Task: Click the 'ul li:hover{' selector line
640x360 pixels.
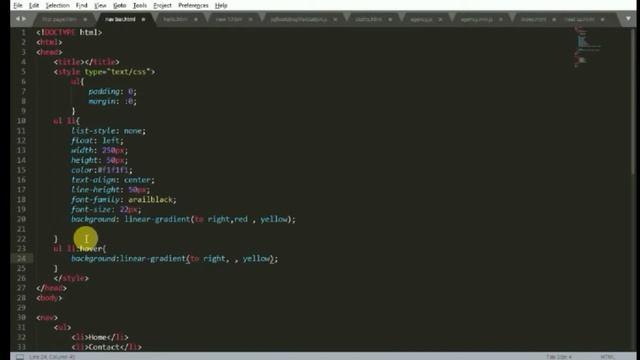Action: (80, 249)
